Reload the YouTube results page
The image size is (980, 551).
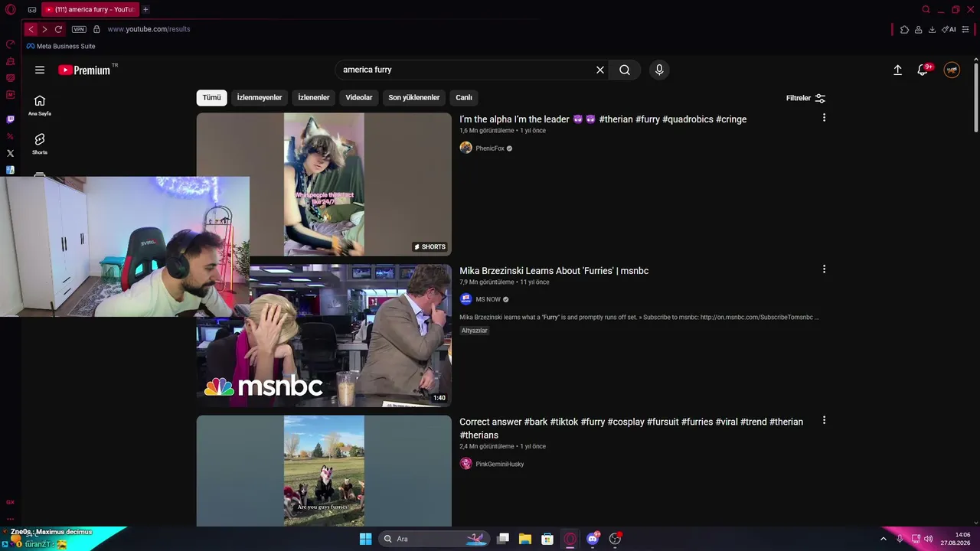click(x=58, y=29)
